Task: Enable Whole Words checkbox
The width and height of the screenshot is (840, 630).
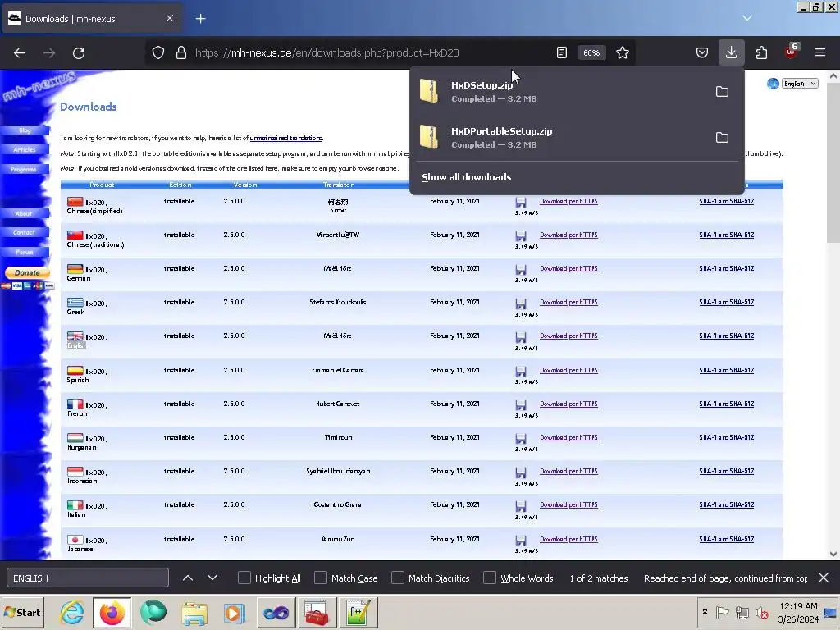Action: (490, 577)
